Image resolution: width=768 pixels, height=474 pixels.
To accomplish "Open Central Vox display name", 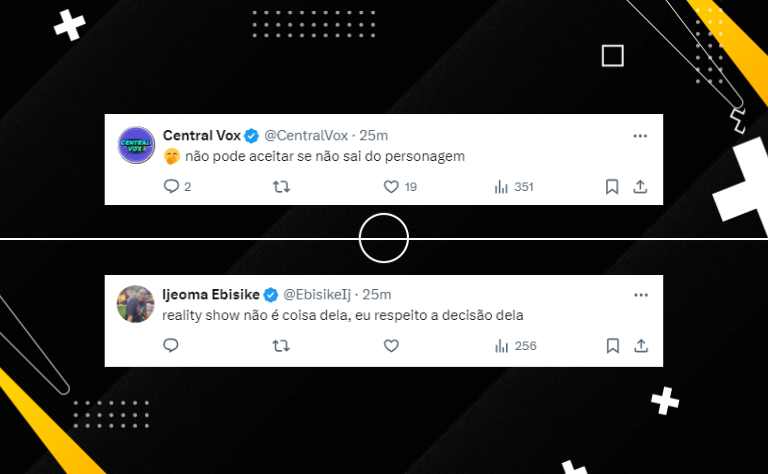I will 202,135.
